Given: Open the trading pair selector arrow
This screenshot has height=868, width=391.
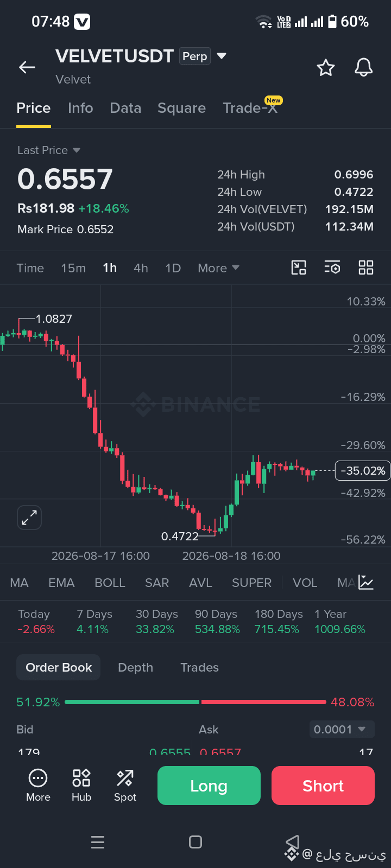Looking at the screenshot, I should coord(222,56).
